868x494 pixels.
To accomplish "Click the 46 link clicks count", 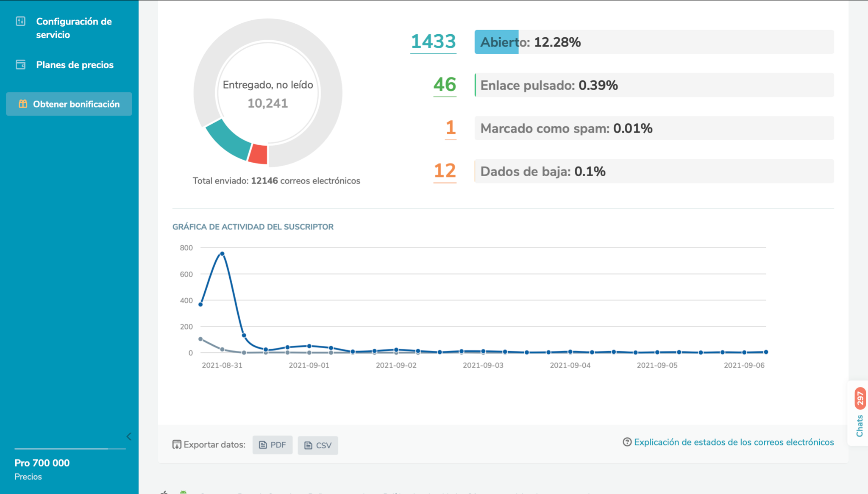I will pos(445,85).
